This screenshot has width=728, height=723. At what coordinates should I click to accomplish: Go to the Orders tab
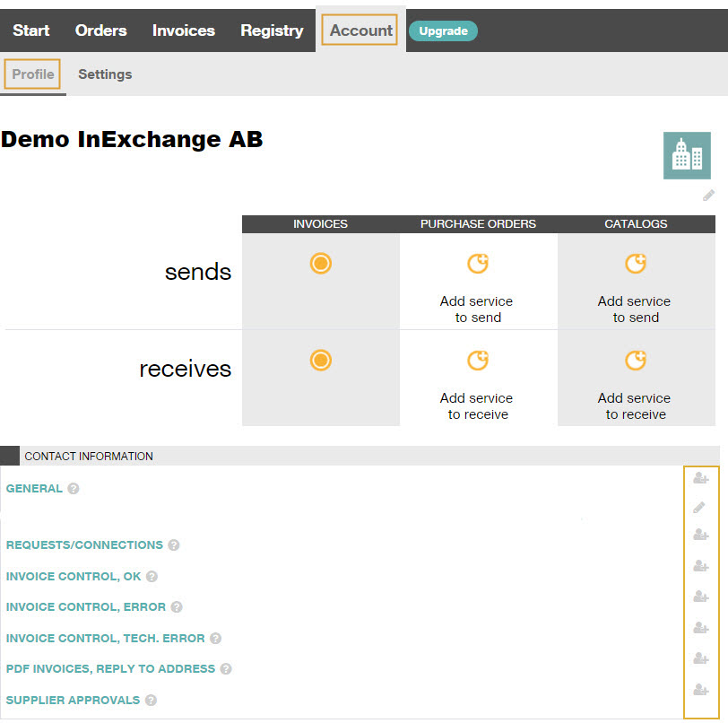click(x=100, y=30)
